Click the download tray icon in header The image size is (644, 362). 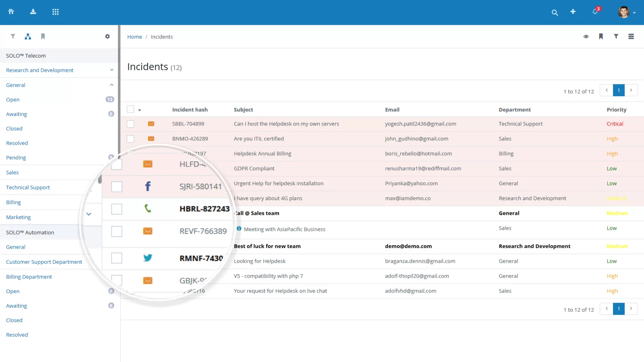point(33,12)
